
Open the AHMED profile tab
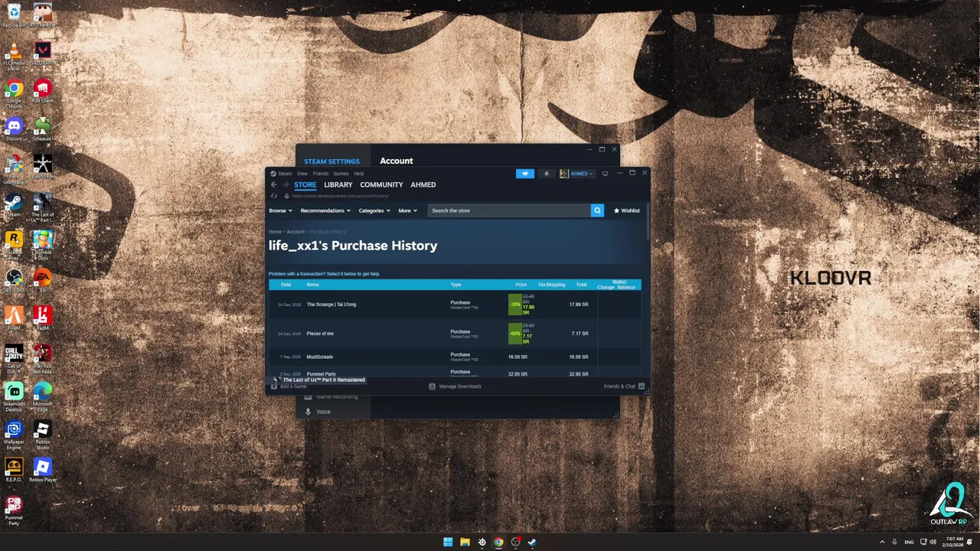(x=423, y=184)
